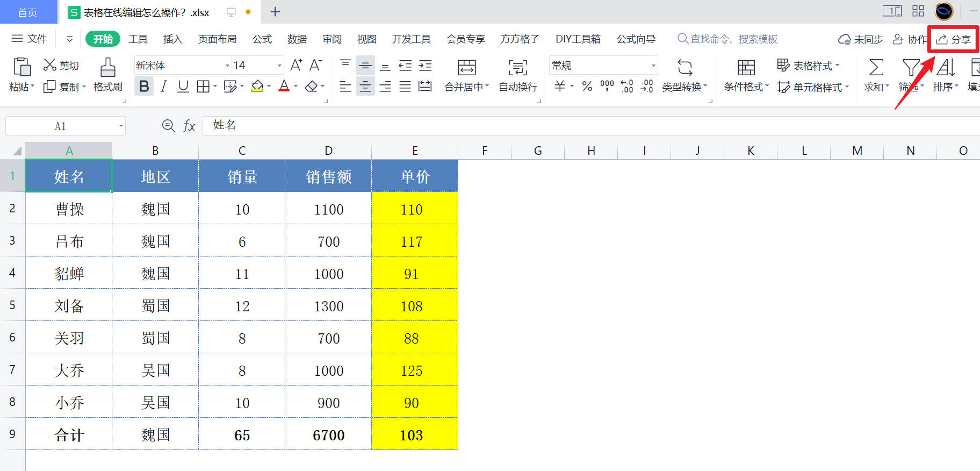Image resolution: width=980 pixels, height=471 pixels.
Task: Switch to the 页面布局 tab
Action: [217, 39]
